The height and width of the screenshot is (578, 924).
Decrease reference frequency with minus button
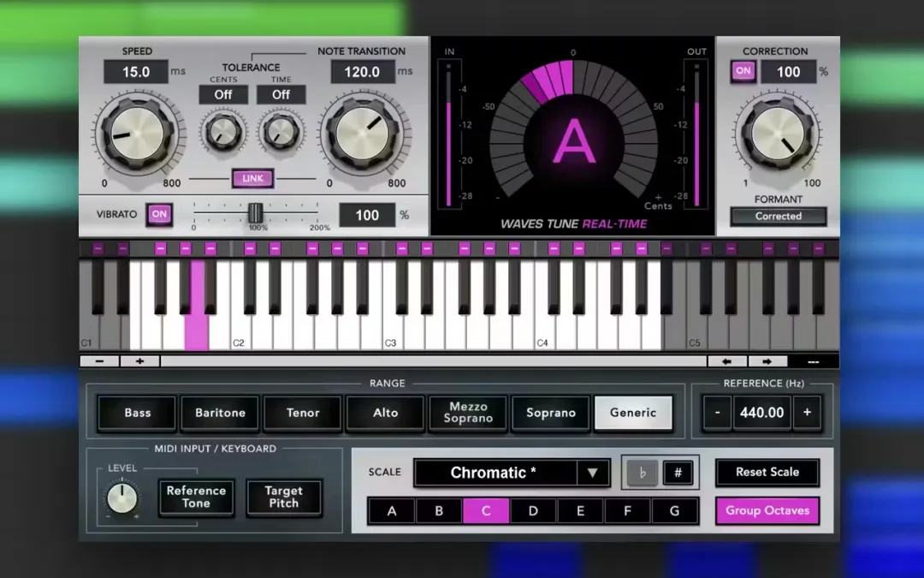coord(717,412)
